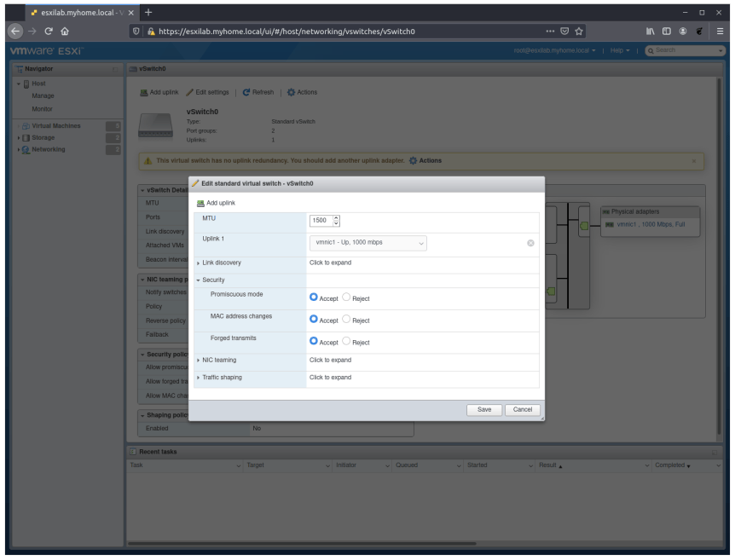735x560 pixels.
Task: Open Virtual Machines in the Navigator
Action: click(55, 126)
